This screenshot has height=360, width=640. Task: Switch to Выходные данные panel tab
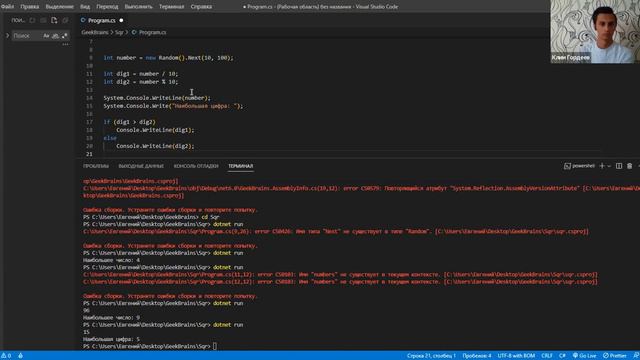(x=141, y=166)
